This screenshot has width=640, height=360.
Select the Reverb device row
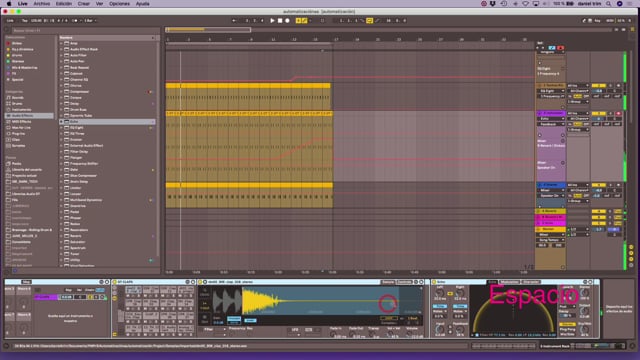tap(107, 236)
